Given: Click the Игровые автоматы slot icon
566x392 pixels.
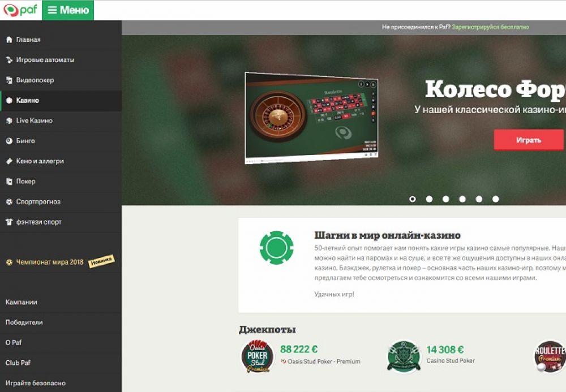Looking at the screenshot, I should coord(9,60).
